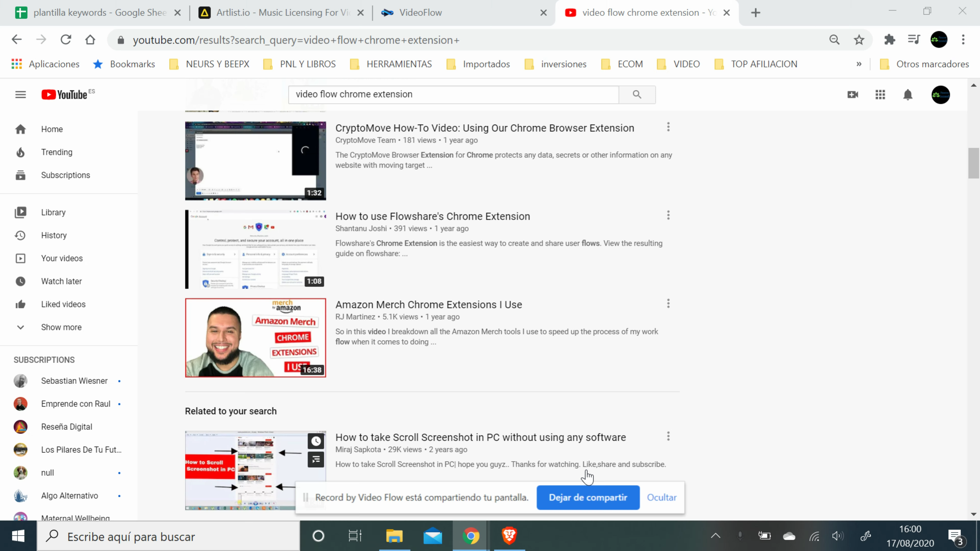Open the YouTube apps grid icon
Screen dimensions: 980x551
click(x=880, y=95)
